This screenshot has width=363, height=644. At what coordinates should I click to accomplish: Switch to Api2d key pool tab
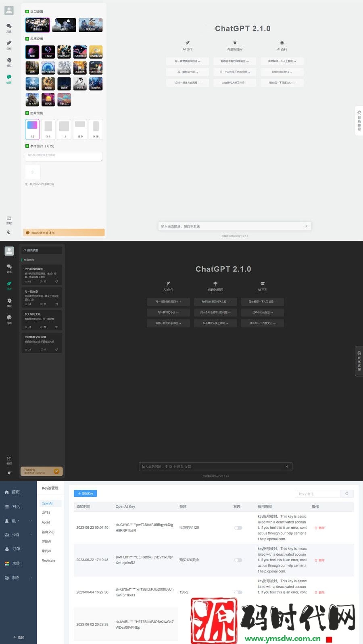pos(46,522)
